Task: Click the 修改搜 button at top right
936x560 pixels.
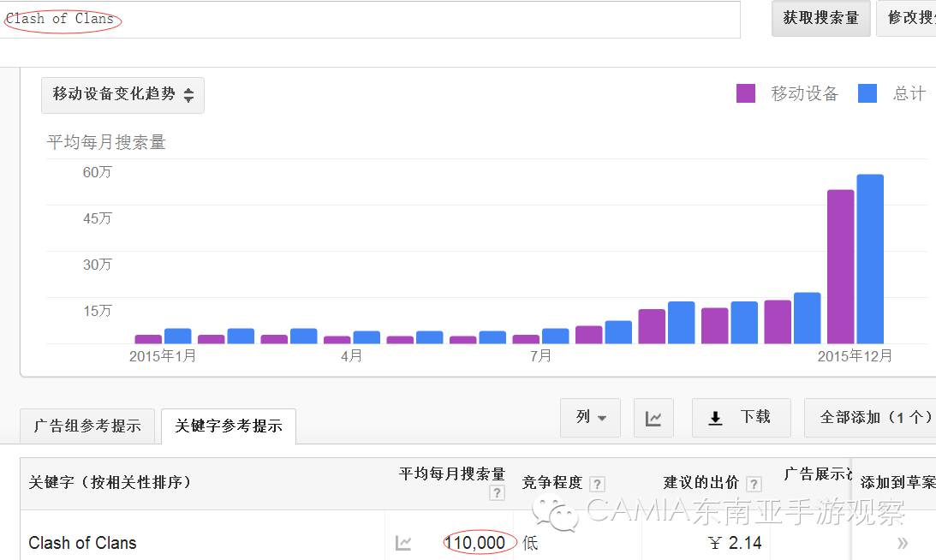Action: (x=906, y=18)
